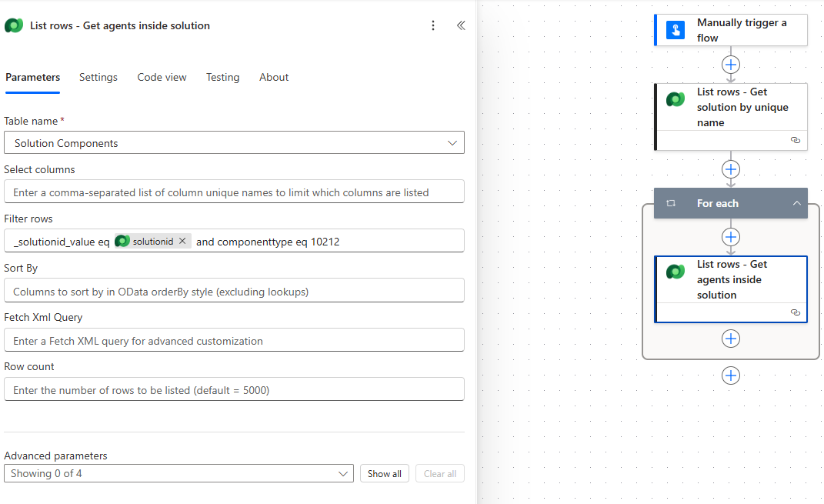
Task: Add a step below the For each loop
Action: click(x=730, y=375)
